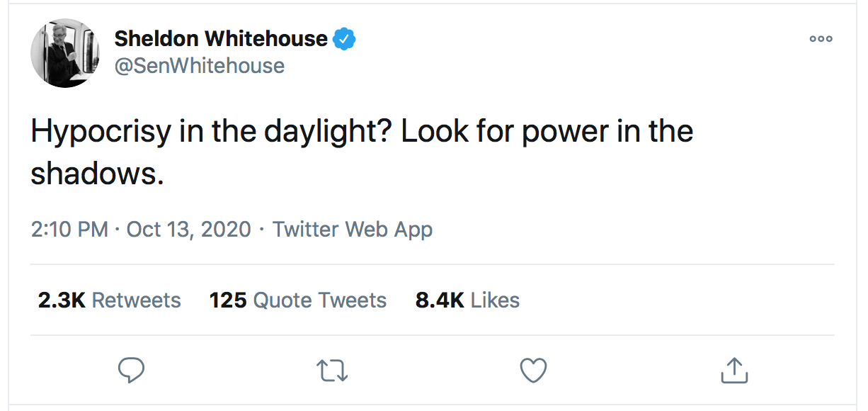The height and width of the screenshot is (411, 868).
Task: Click the retweet arrows icon
Action: [x=332, y=370]
